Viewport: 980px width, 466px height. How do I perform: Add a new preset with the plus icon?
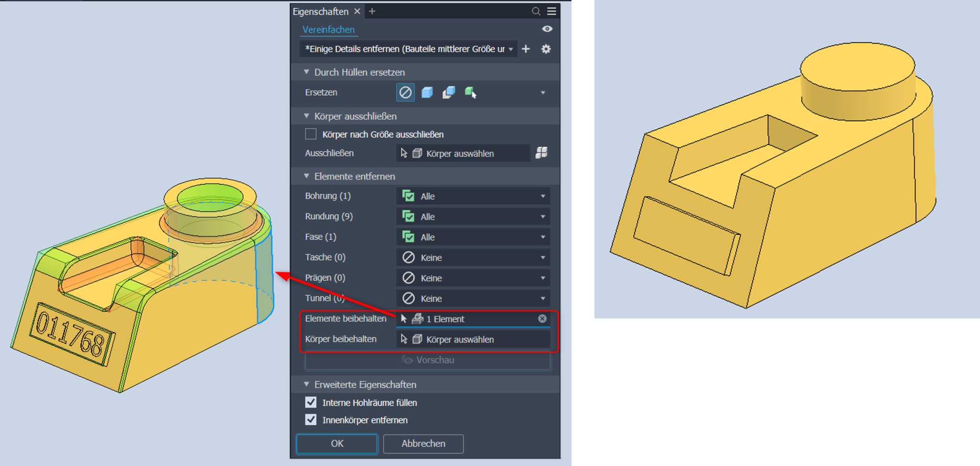click(x=525, y=49)
